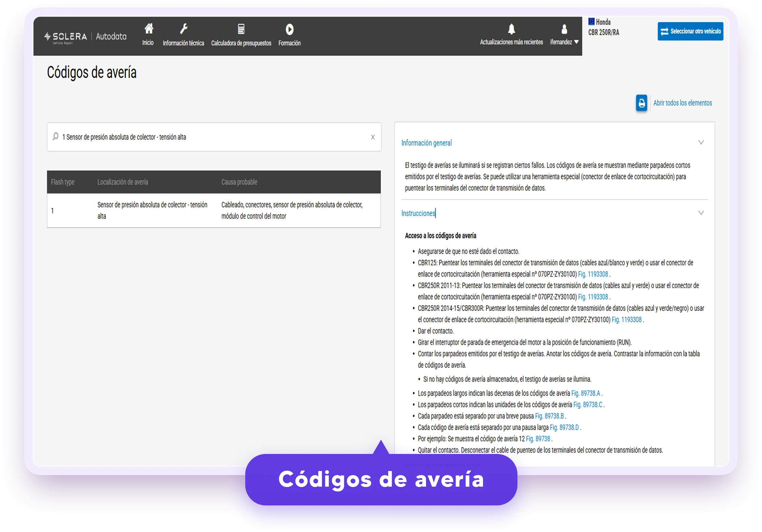Click the user profile icon
762x532 pixels.
[x=564, y=29]
